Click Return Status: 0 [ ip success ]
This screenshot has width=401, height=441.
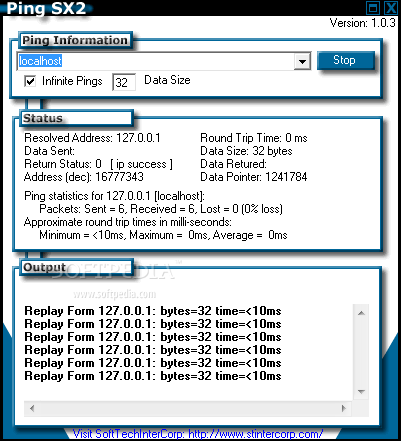[98, 164]
